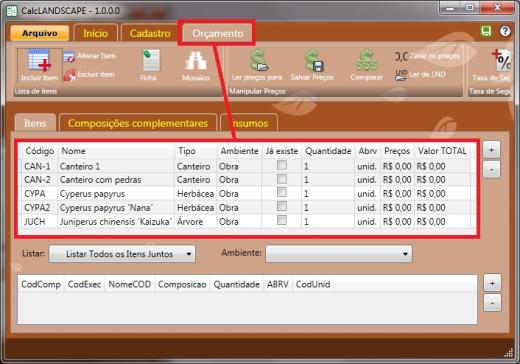
Task: Click the NomeCOD column header
Action: point(129,284)
